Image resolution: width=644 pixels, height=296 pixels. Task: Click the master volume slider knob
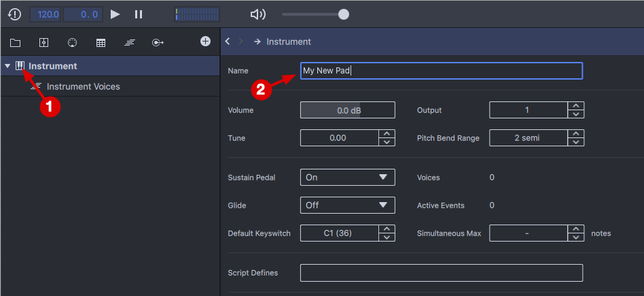click(x=344, y=14)
